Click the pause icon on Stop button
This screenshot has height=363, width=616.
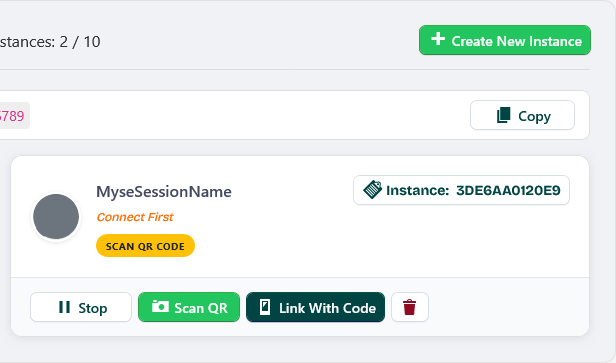[64, 307]
